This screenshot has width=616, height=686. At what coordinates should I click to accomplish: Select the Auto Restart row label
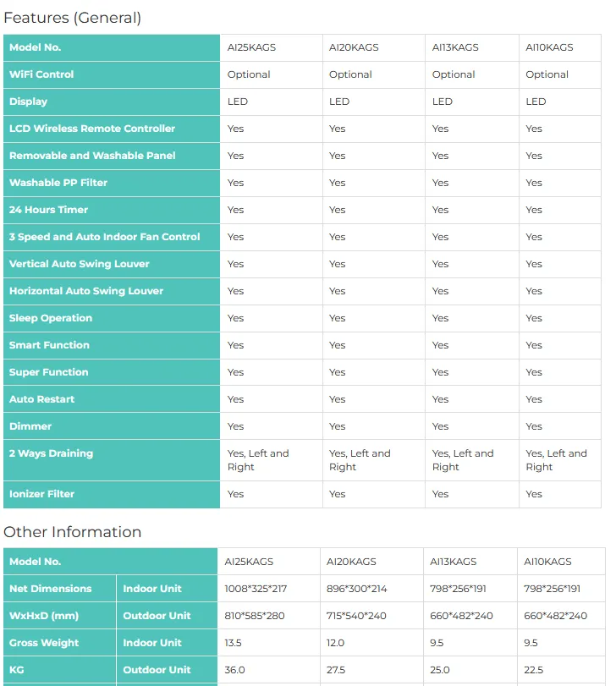(42, 399)
